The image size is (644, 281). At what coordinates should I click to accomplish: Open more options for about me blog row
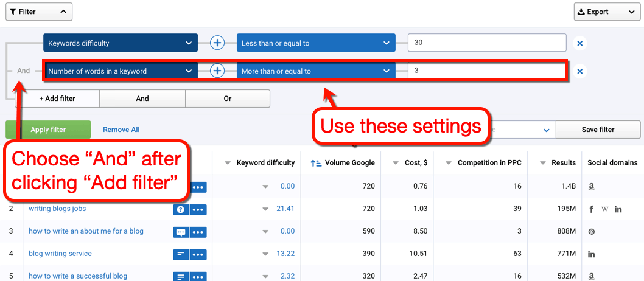(198, 232)
